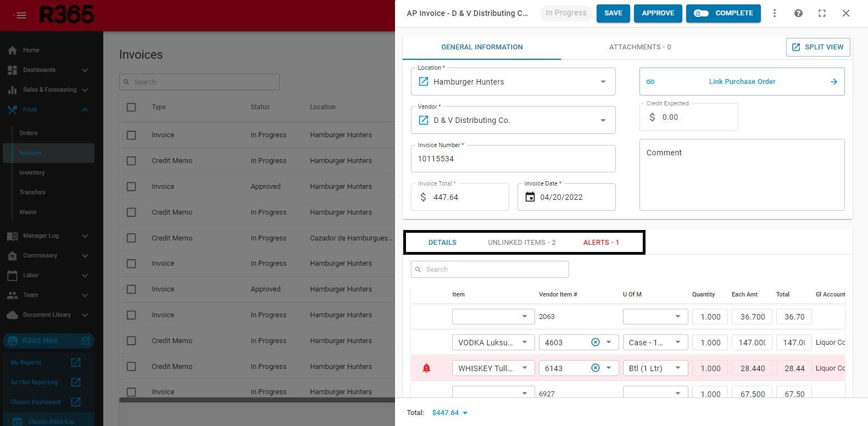Expand invoice panel to fullscreen
The image size is (868, 426).
[822, 13]
